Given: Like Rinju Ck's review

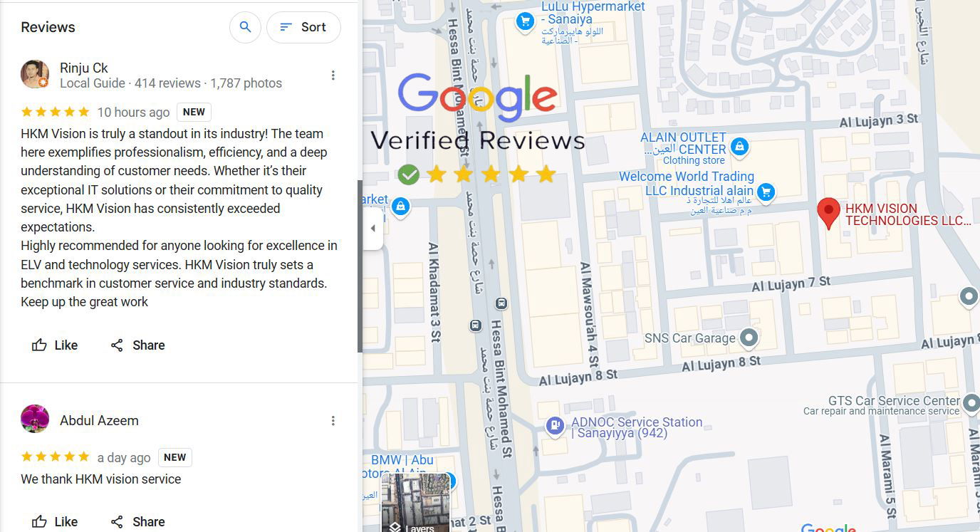Looking at the screenshot, I should 55,345.
